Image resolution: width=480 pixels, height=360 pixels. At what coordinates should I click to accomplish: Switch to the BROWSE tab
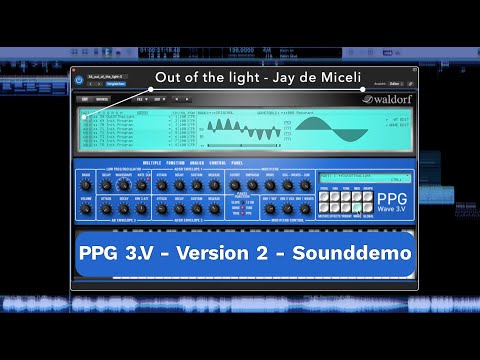102,99
